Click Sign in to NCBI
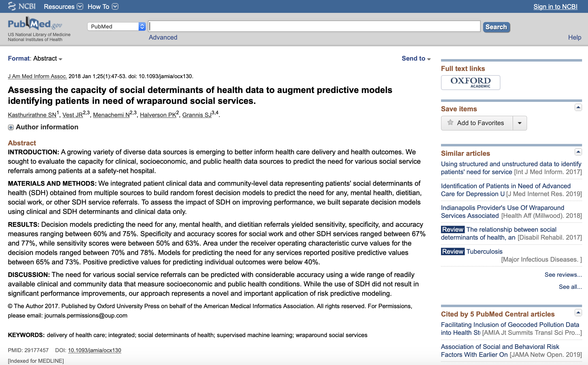The height and width of the screenshot is (365, 588). tap(555, 7)
